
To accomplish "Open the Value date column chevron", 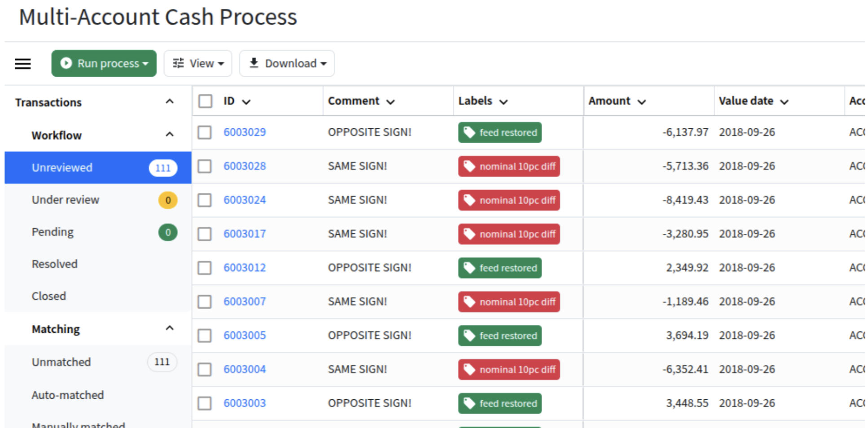I will (784, 102).
